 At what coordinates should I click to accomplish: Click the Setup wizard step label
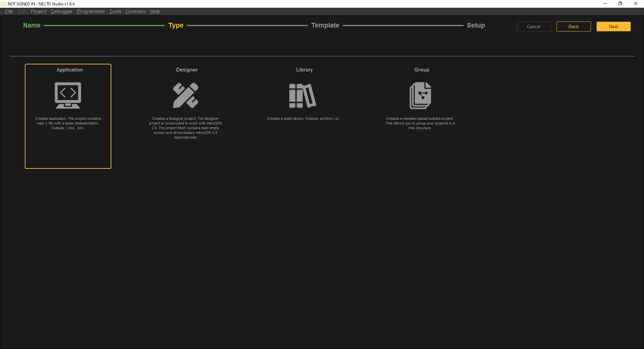476,26
